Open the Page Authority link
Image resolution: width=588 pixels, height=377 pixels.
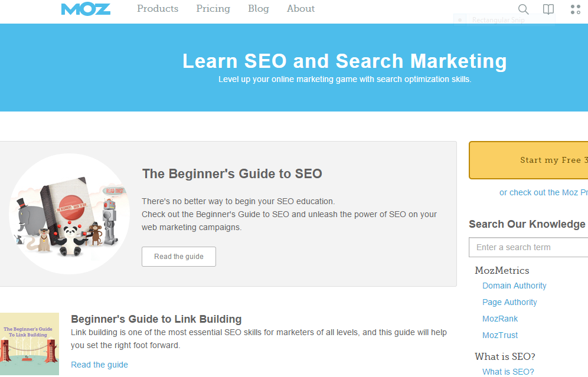tap(509, 303)
